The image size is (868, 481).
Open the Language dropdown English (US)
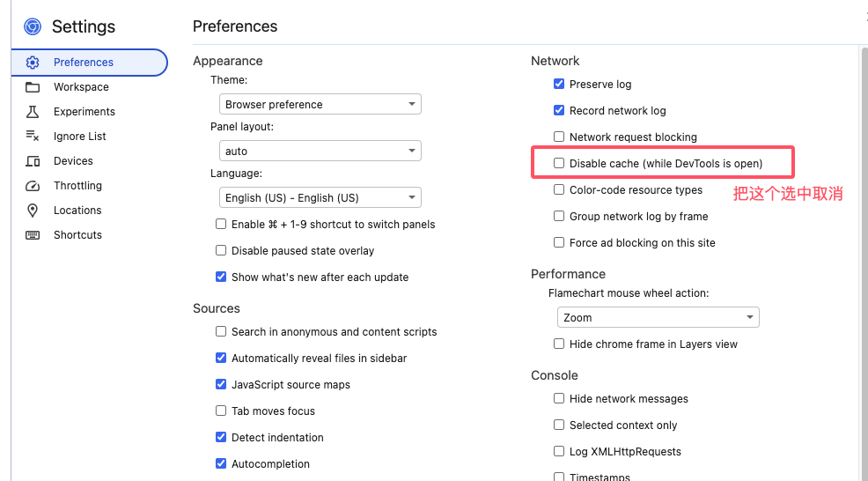click(320, 198)
